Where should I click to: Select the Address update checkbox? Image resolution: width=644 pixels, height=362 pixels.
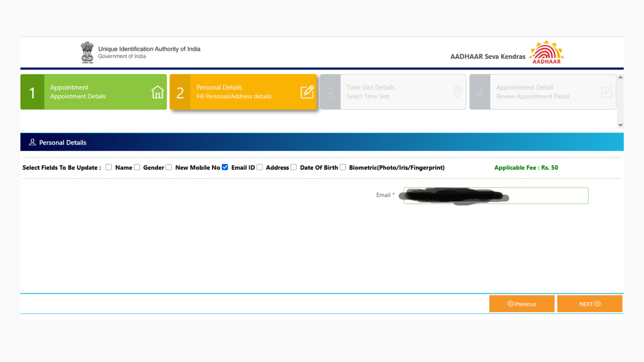pos(260,167)
